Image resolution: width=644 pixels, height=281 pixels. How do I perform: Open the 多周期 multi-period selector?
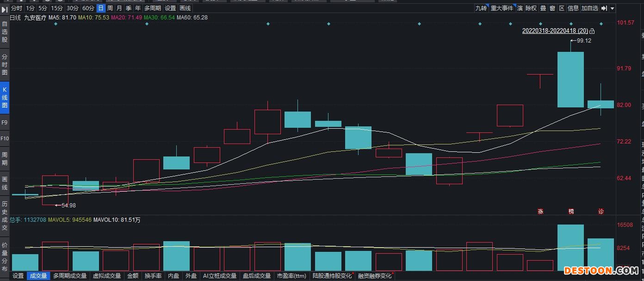pos(153,8)
